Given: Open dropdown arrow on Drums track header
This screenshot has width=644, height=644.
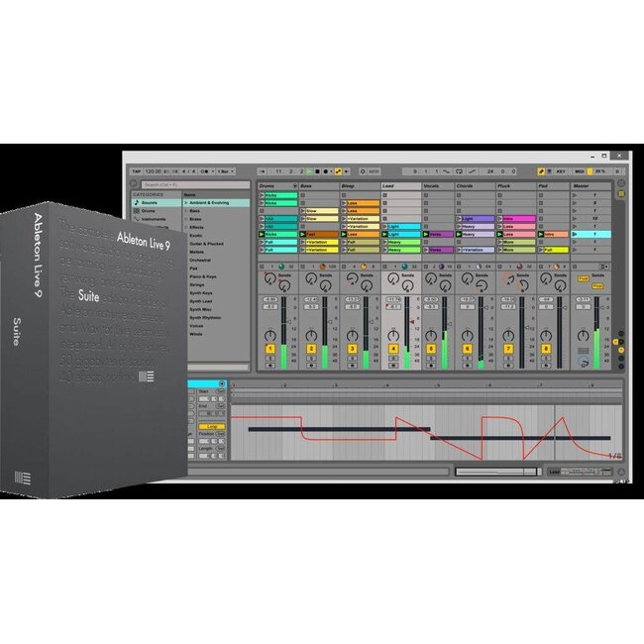Looking at the screenshot, I should point(294,186).
